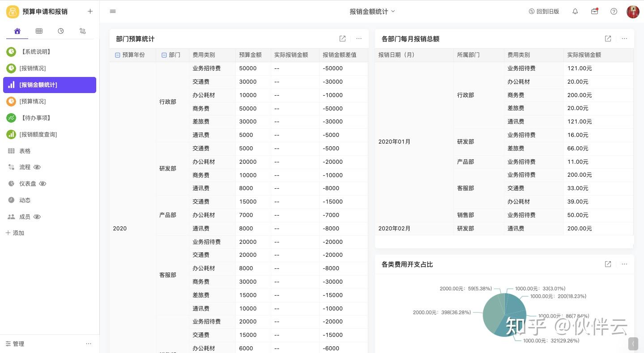Toggle the eye icon next to 流程

click(37, 167)
